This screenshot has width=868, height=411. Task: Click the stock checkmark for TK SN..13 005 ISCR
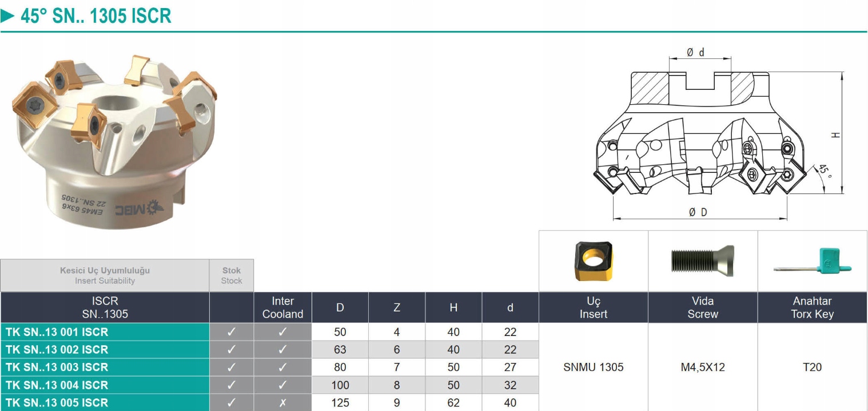(x=232, y=402)
